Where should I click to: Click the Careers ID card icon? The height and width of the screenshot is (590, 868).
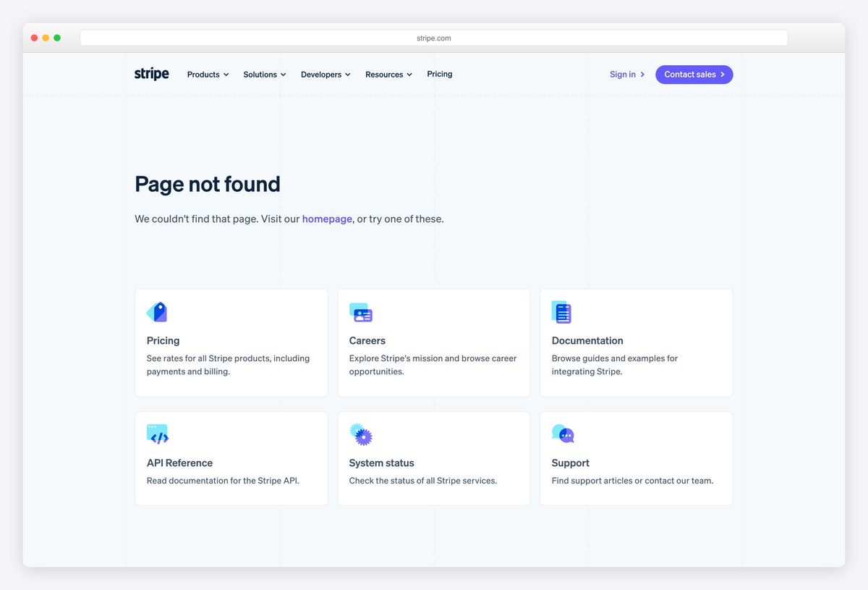(361, 313)
